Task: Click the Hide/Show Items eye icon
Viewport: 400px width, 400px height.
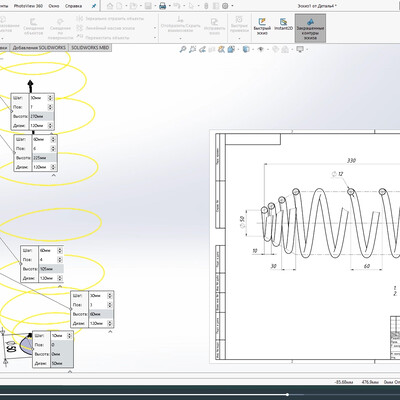Action: (261, 50)
